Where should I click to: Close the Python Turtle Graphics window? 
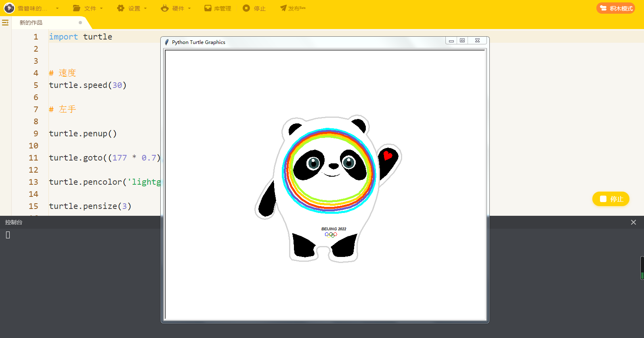pos(477,41)
